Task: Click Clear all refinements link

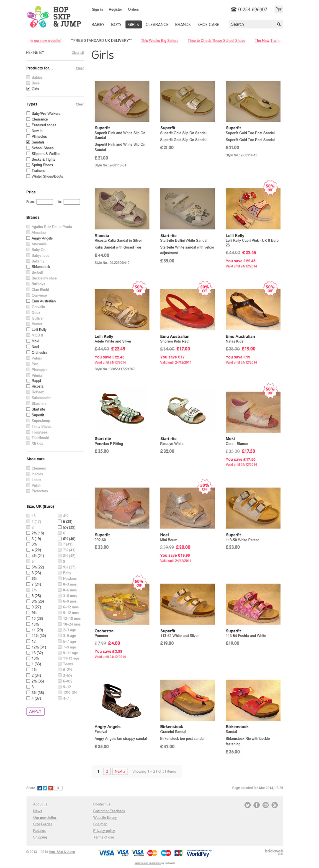Action: click(77, 53)
